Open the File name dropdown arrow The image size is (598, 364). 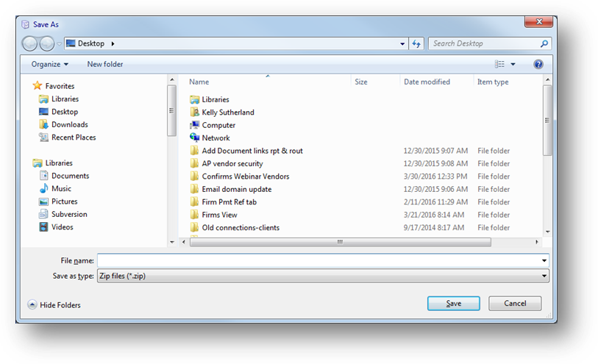coord(544,261)
